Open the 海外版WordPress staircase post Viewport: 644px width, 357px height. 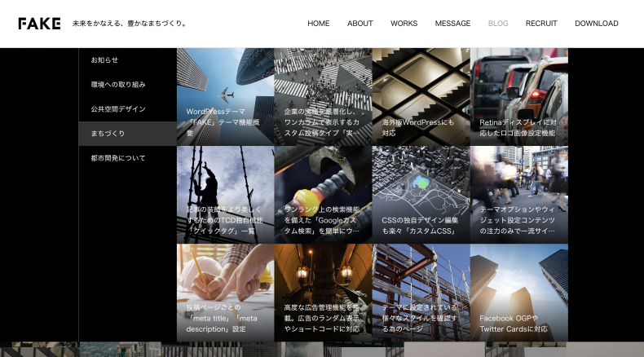(421, 97)
